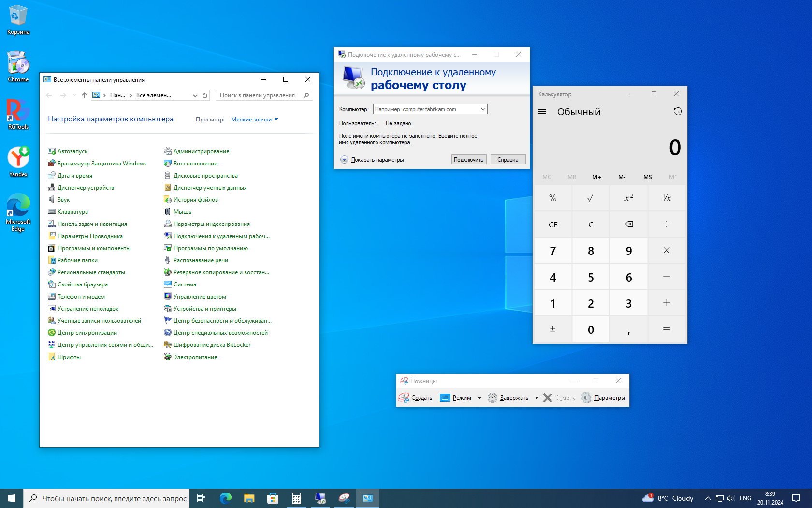
Task: Click the refresh button in Control Panel address bar
Action: point(205,95)
